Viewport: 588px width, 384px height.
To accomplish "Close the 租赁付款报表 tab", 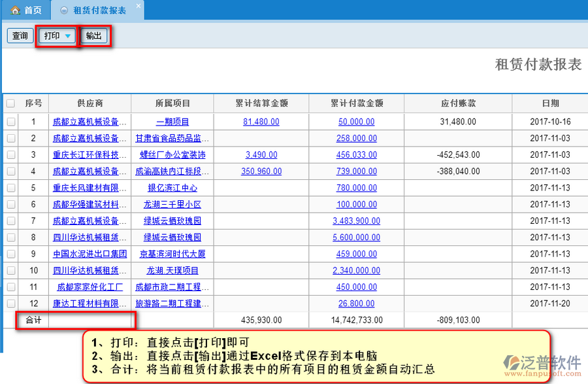I will click(137, 7).
